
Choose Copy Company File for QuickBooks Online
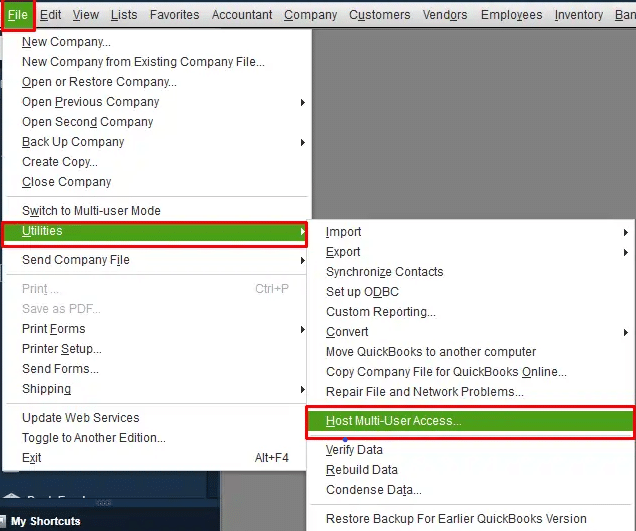tap(471, 372)
